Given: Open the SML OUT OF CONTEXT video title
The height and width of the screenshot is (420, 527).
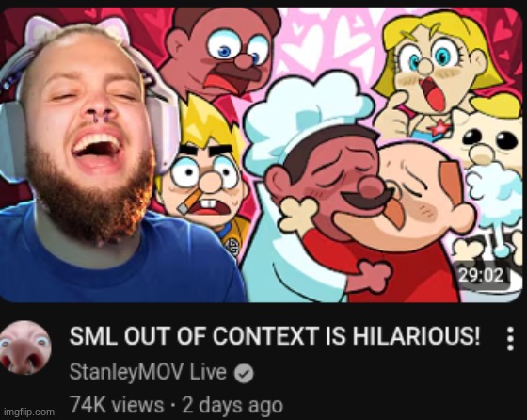Looking at the screenshot, I should pyautogui.click(x=275, y=336).
